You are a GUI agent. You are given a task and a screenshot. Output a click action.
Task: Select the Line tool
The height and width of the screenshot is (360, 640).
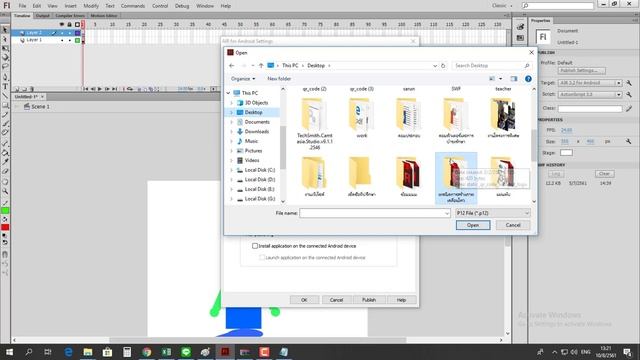[x=5, y=96]
